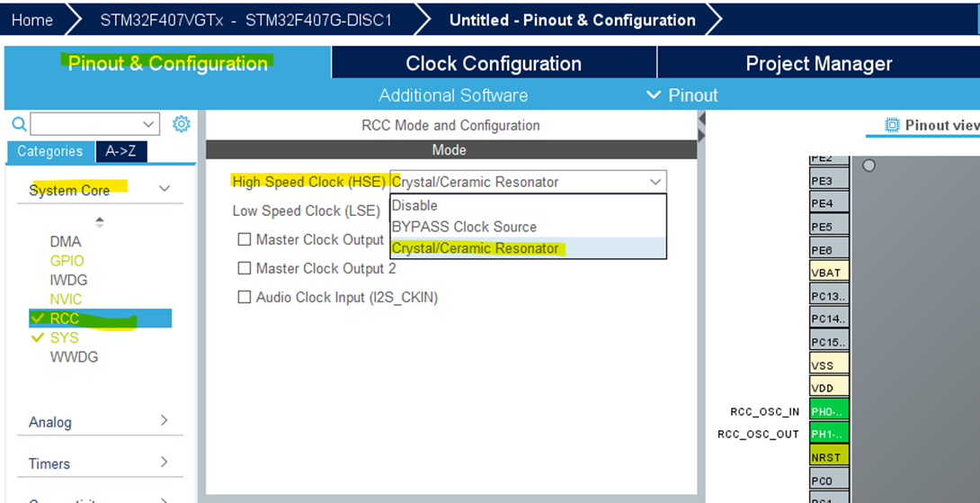Go to Home breadcrumb

click(x=31, y=20)
